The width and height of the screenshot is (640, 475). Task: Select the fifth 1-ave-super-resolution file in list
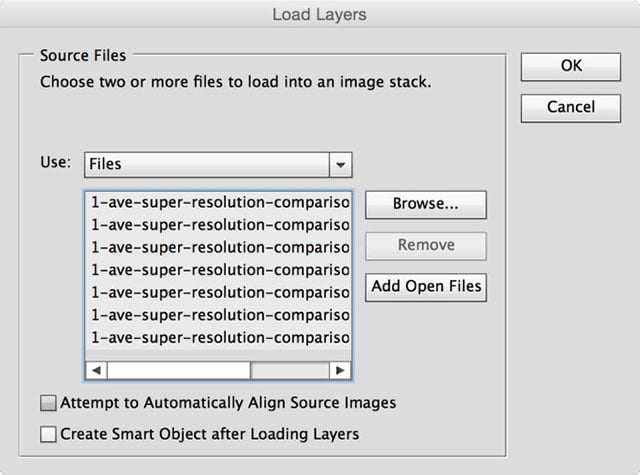[218, 292]
